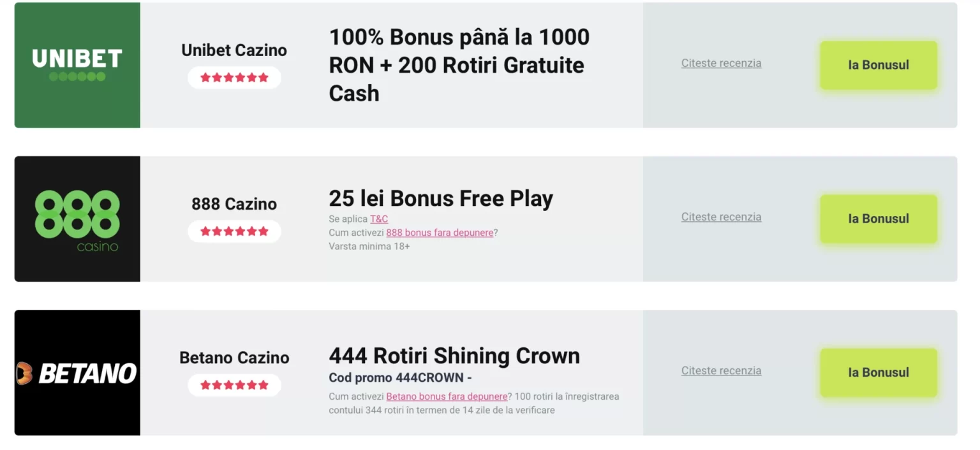Click the 444 Rotiri Shining Crown heading
The image size is (980, 450).
454,356
